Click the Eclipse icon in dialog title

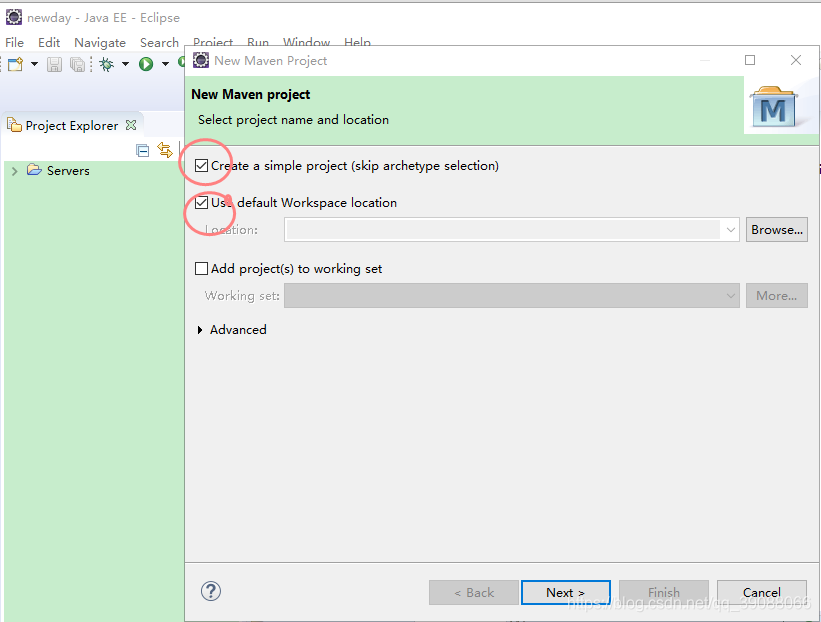[201, 60]
